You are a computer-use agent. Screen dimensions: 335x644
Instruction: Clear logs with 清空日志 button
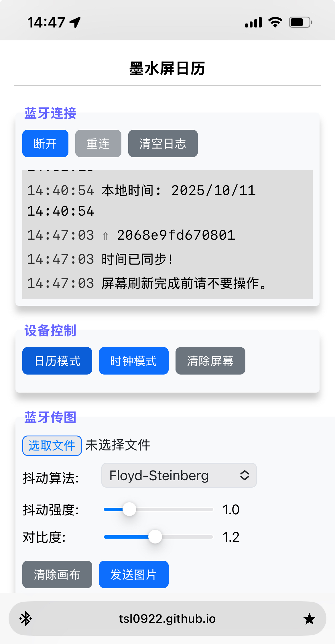point(163,143)
